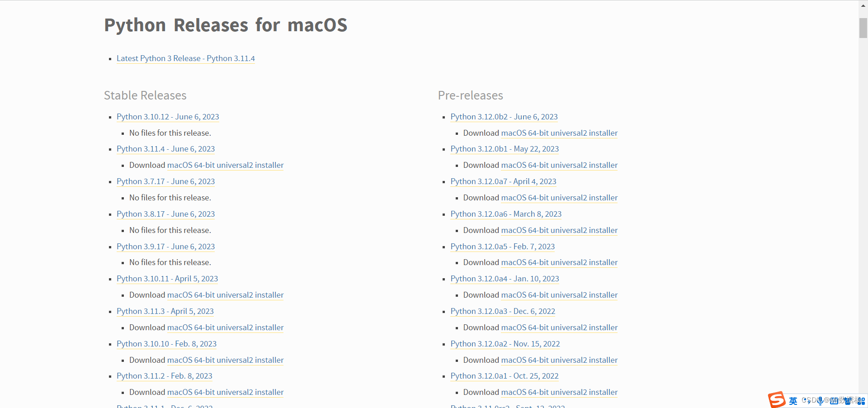Toggle the 英 English input mode indicator

(793, 401)
